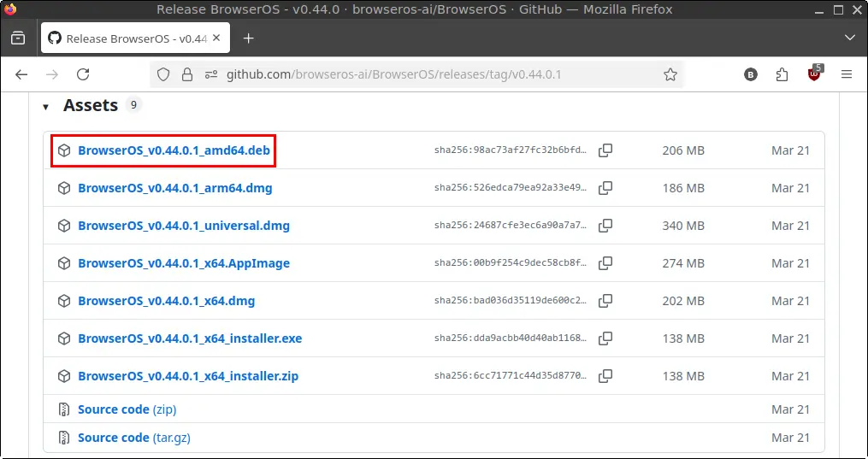Reload the current page
868x459 pixels.
click(83, 74)
